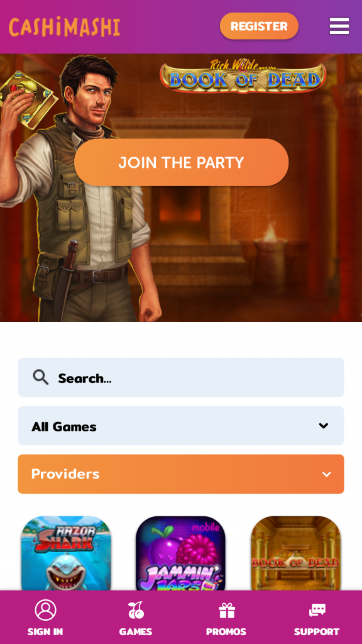Viewport: 362px width, 644px height.
Task: Click the Providers chevron arrow
Action: (327, 474)
